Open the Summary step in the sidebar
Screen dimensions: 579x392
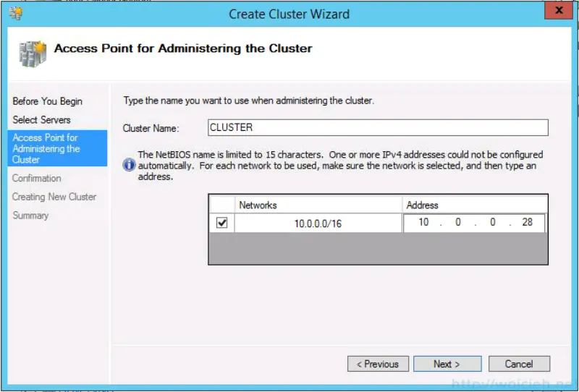[30, 216]
